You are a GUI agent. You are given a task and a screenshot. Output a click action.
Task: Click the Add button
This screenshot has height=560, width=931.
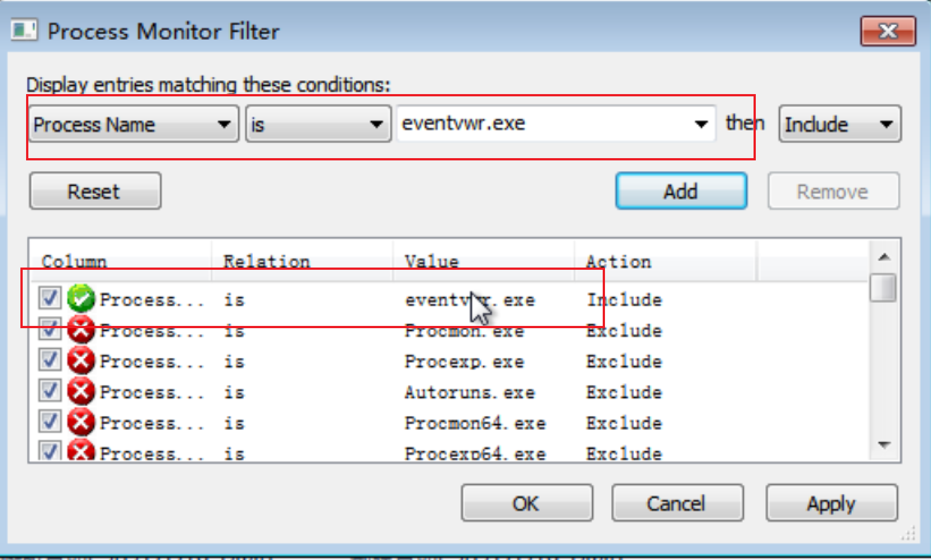click(681, 192)
